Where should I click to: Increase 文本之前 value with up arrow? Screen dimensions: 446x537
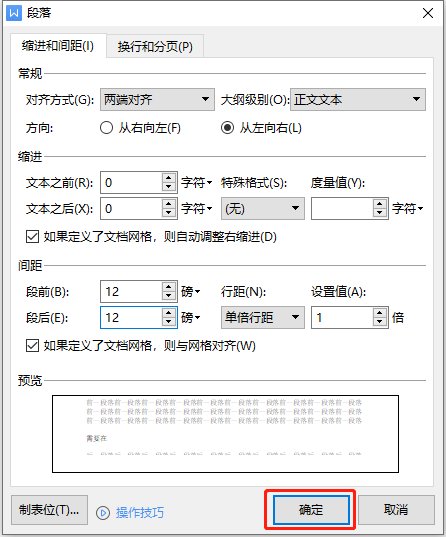point(169,178)
